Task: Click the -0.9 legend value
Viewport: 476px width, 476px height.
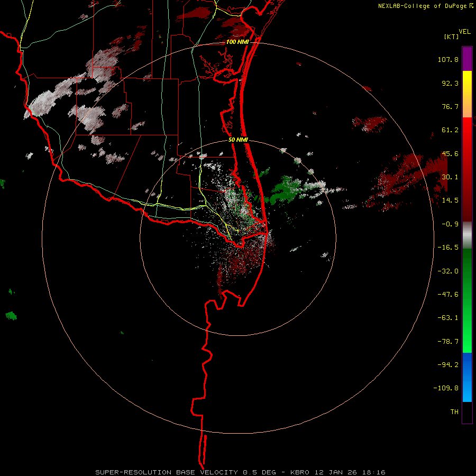Action: [450, 224]
